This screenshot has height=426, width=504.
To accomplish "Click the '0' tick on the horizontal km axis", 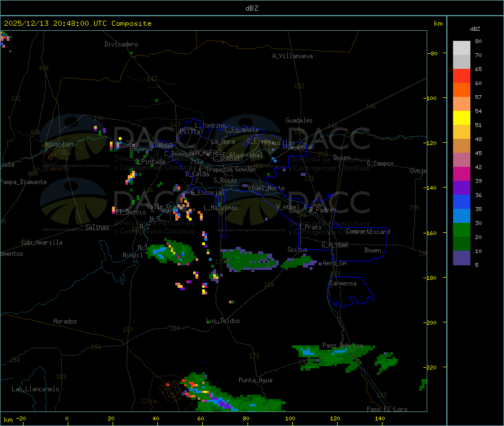I will point(67,418).
